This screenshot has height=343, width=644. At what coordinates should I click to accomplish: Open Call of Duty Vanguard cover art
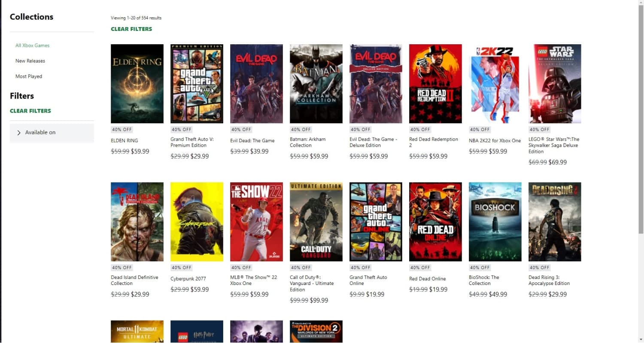(316, 222)
